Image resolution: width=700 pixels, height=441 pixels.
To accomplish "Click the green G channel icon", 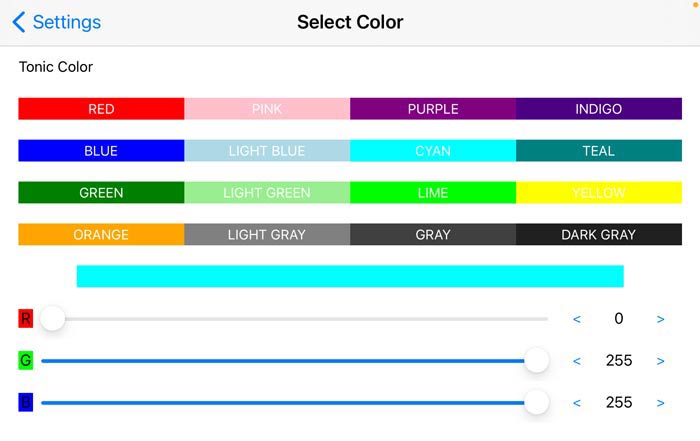I will [x=26, y=360].
